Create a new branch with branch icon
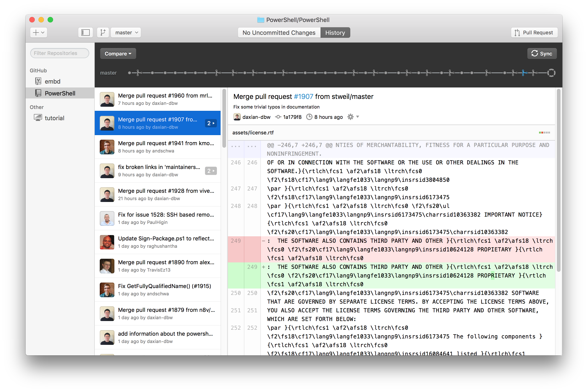The height and width of the screenshot is (392, 588). 103,33
